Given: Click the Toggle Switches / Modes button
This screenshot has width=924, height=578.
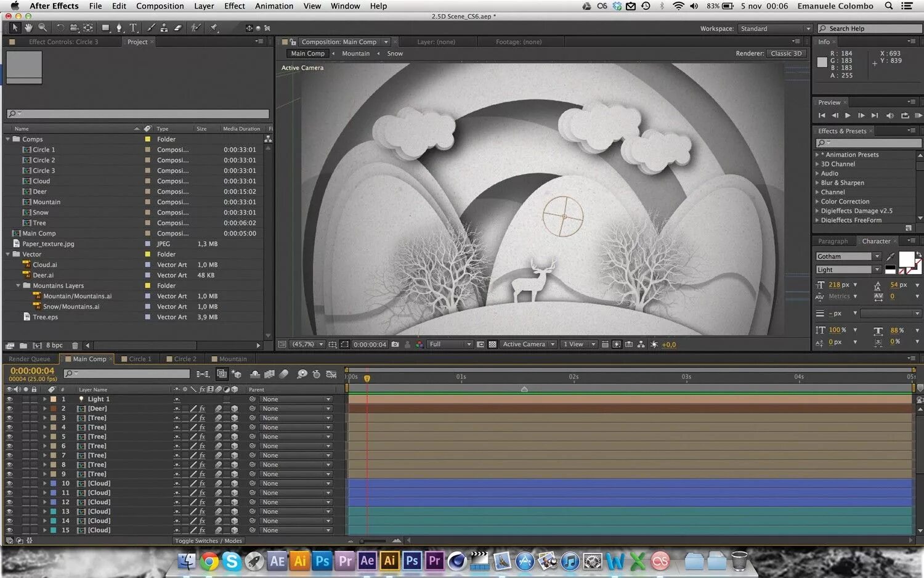Looking at the screenshot, I should coord(208,541).
